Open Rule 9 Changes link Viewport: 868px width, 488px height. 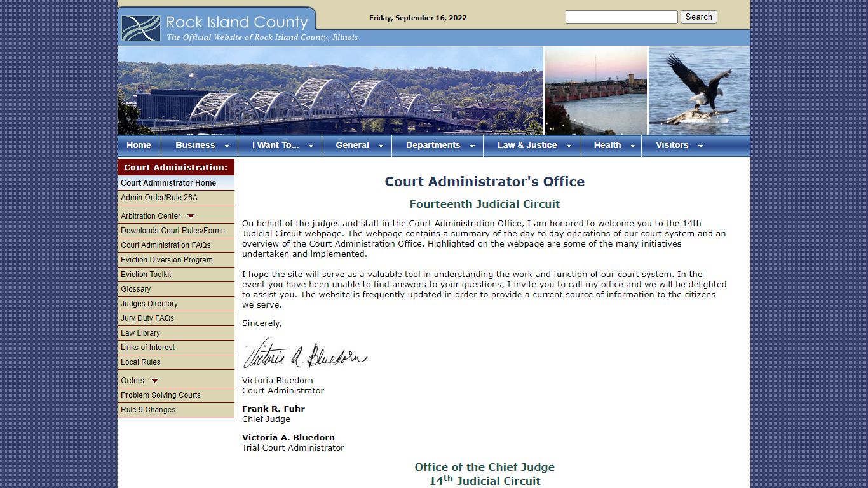point(176,410)
